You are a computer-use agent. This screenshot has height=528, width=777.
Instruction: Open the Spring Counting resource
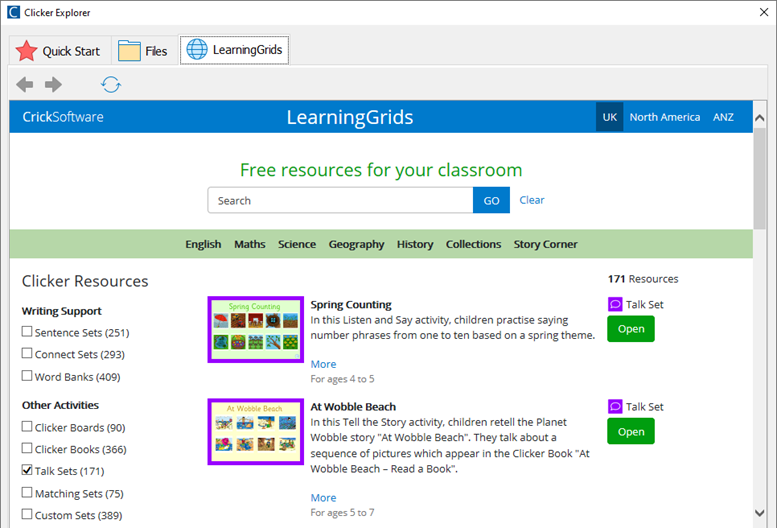(630, 329)
